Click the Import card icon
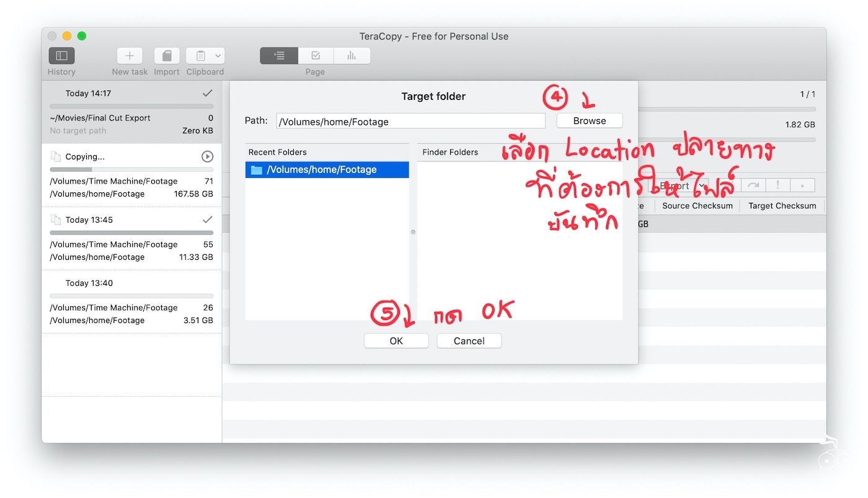The height and width of the screenshot is (498, 868). point(166,55)
